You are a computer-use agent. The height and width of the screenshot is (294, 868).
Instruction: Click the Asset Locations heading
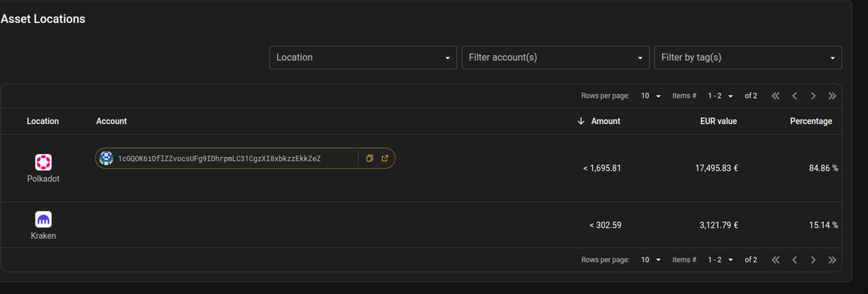43,19
